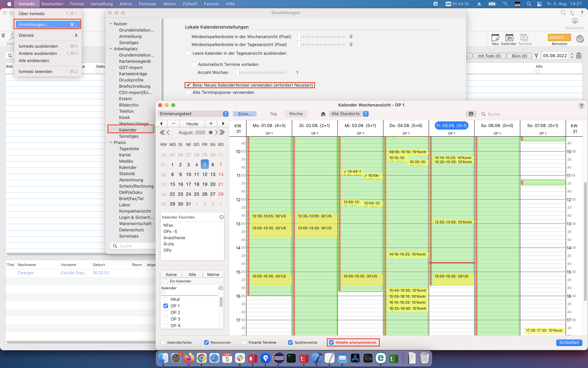The height and width of the screenshot is (368, 588).
Task: Click the Neu appointment calendar icon
Action: click(495, 38)
